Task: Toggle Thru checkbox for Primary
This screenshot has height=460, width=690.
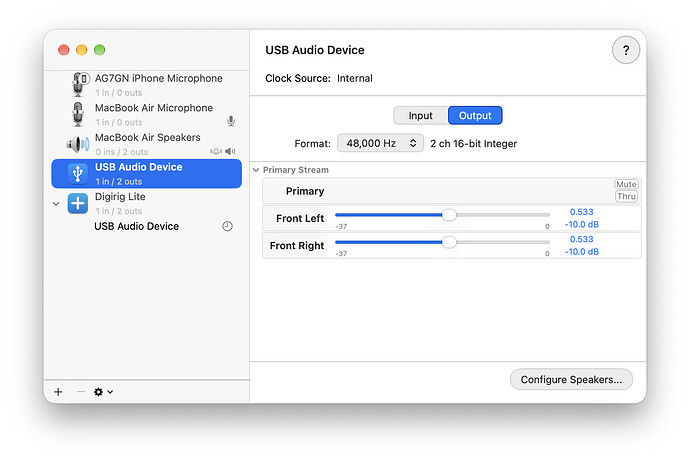Action: 626,196
